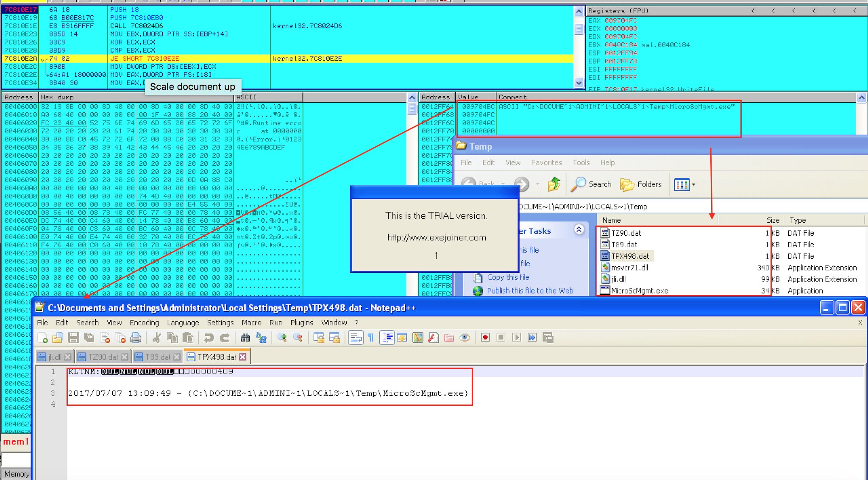The width and height of the screenshot is (868, 480).
Task: Click the Cut scissors icon
Action: coord(156,338)
